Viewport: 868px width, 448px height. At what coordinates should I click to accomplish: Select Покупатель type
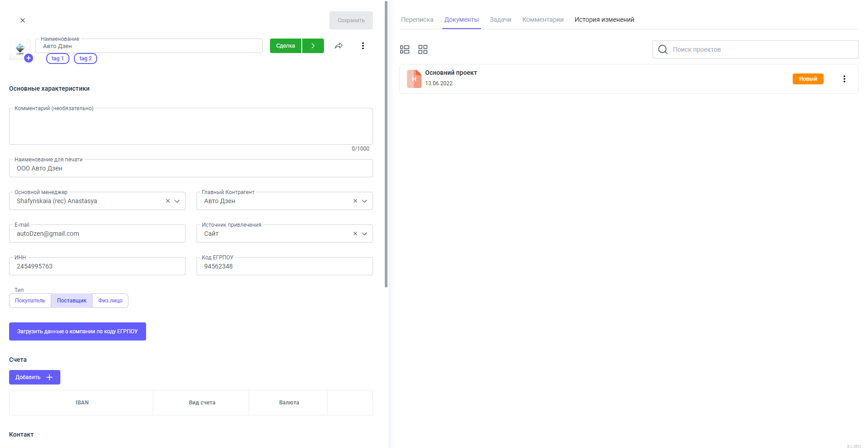(30, 301)
